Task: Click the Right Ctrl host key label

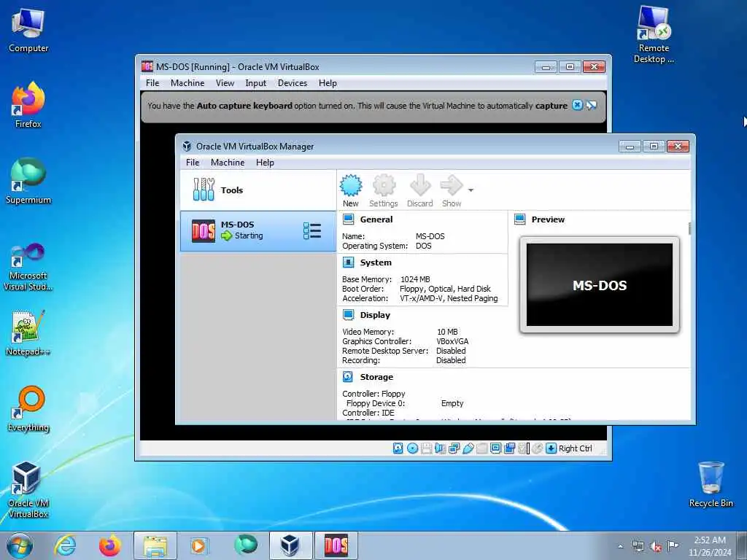Action: pos(575,448)
